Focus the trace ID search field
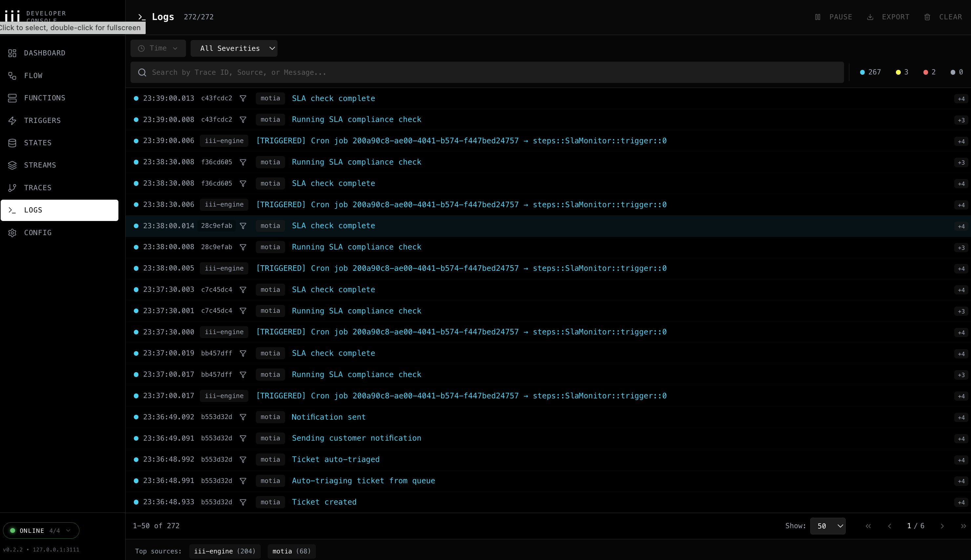The width and height of the screenshot is (971, 560). coord(487,72)
